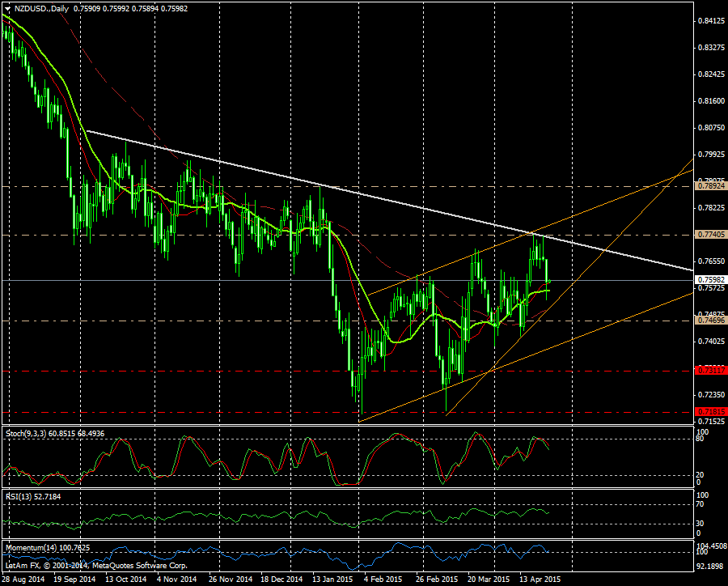
Task: Click the 13 Jan 2015 date label
Action: 333,580
